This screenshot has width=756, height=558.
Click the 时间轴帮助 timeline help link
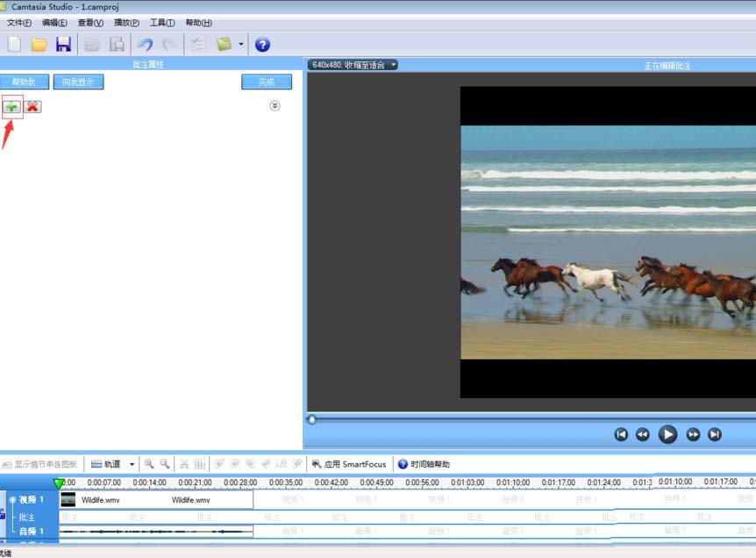[425, 464]
